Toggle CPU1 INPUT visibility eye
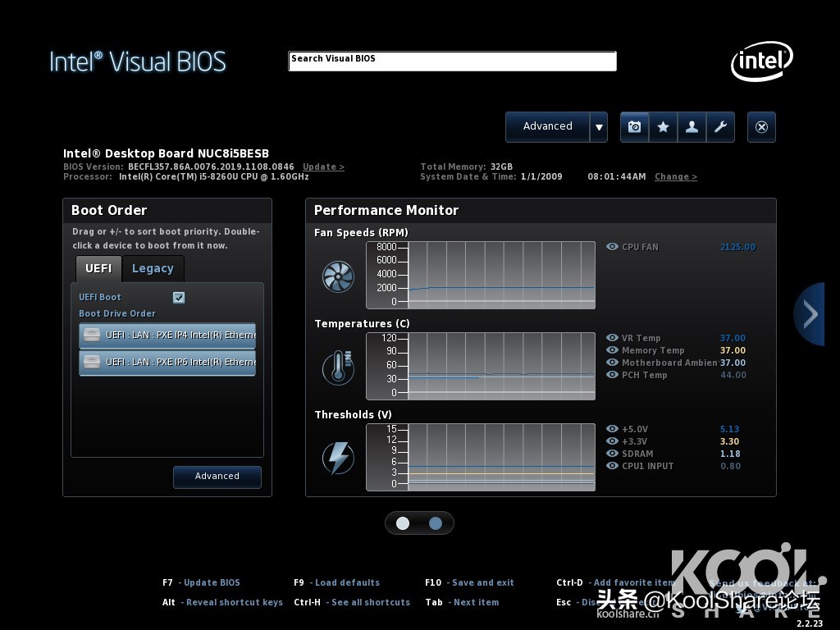 click(612, 466)
